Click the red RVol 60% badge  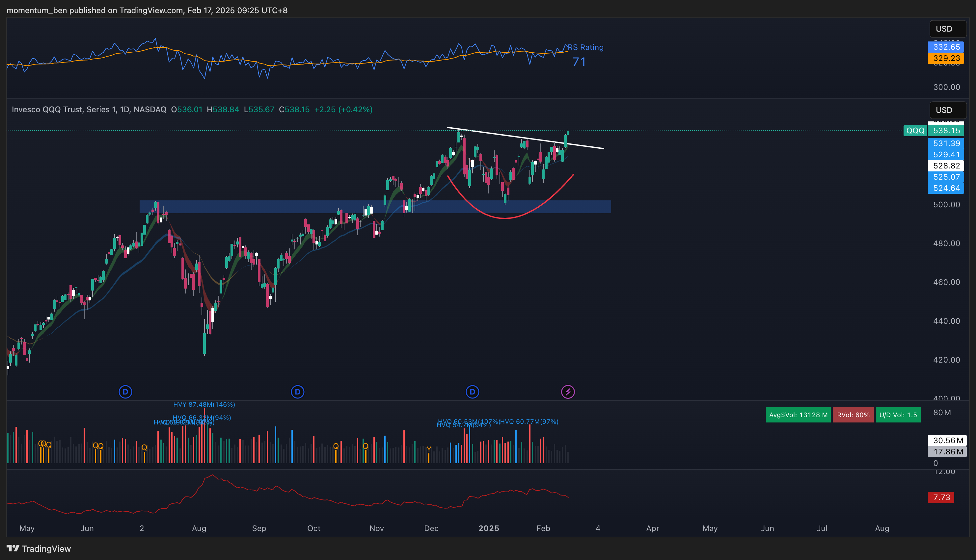[853, 415]
